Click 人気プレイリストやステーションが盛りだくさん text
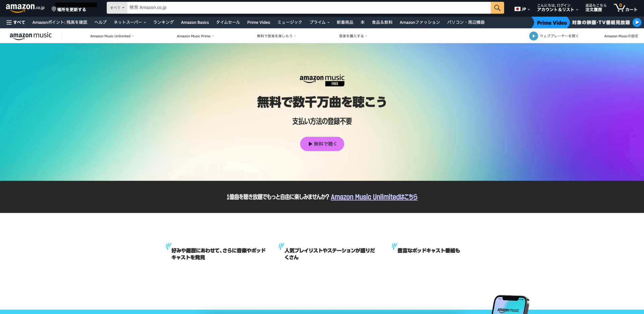The image size is (644, 314). tap(330, 254)
